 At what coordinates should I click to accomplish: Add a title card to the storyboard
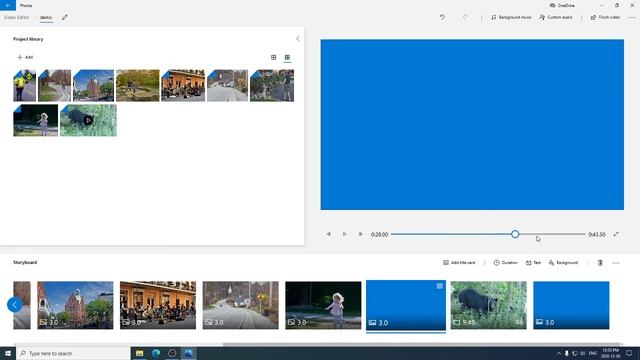click(459, 263)
